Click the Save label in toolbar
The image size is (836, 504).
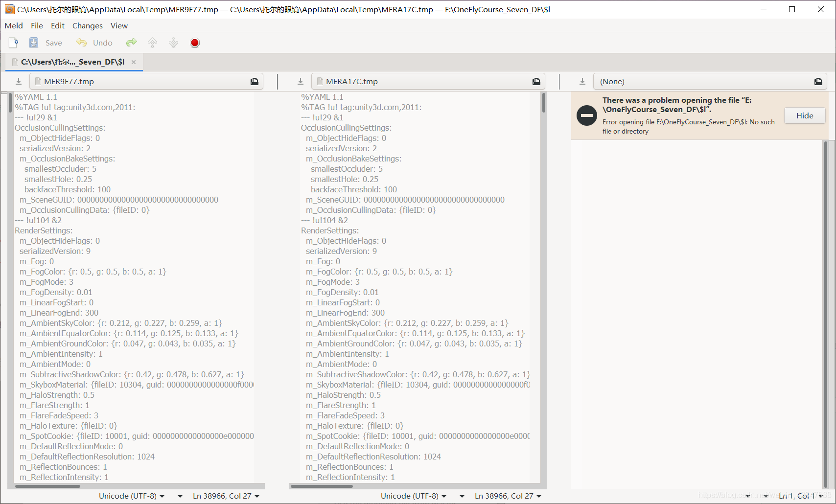click(x=54, y=43)
